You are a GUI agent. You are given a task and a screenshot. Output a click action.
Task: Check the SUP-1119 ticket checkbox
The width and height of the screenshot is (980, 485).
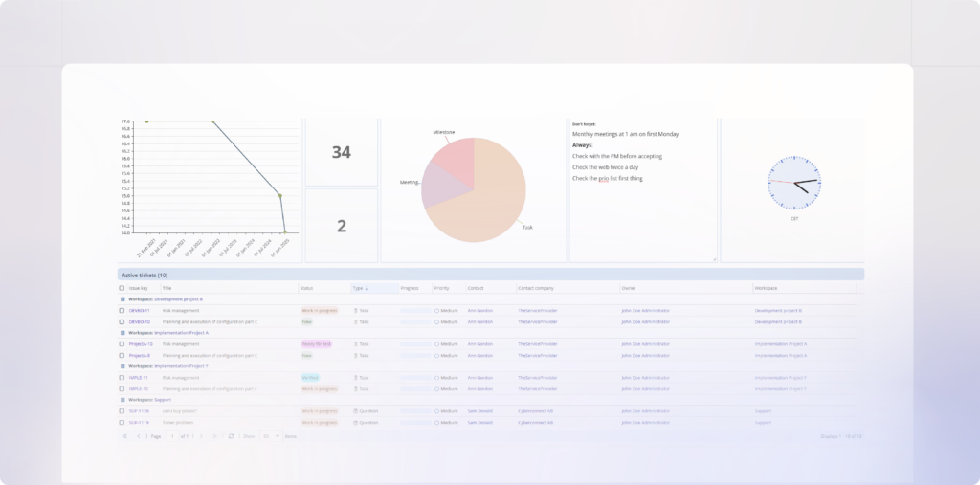pos(122,423)
